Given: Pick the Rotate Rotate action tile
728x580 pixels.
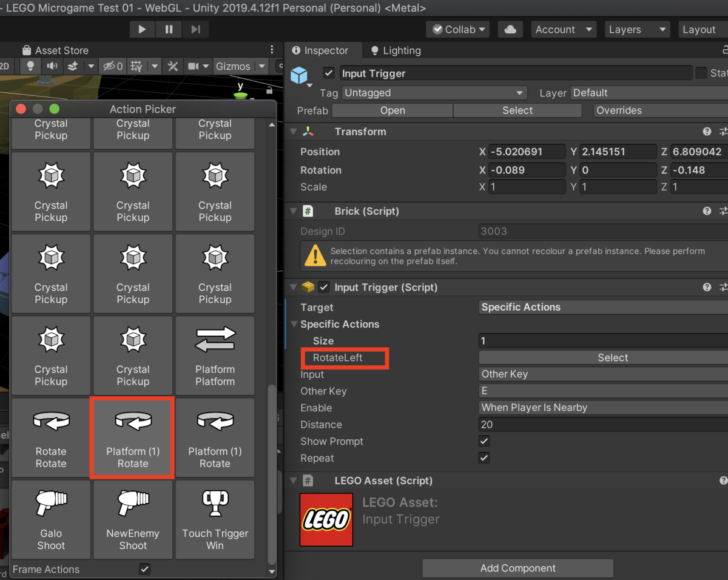Looking at the screenshot, I should [51, 437].
